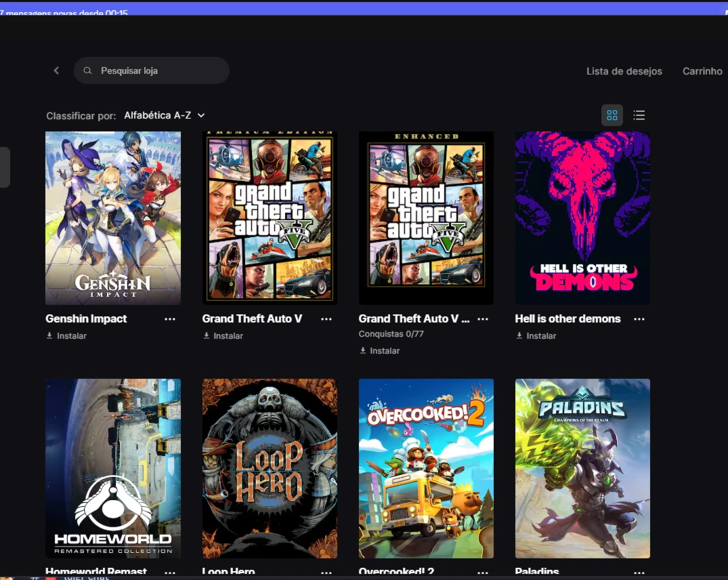Viewport: 728px width, 580px height.
Task: Click download icon under Hell is other demons
Action: 519,335
